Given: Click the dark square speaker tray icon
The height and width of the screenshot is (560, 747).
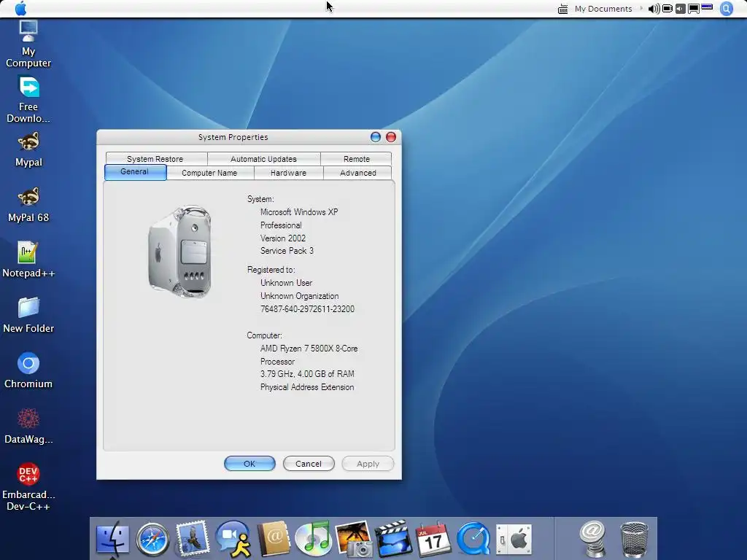Looking at the screenshot, I should [681, 9].
